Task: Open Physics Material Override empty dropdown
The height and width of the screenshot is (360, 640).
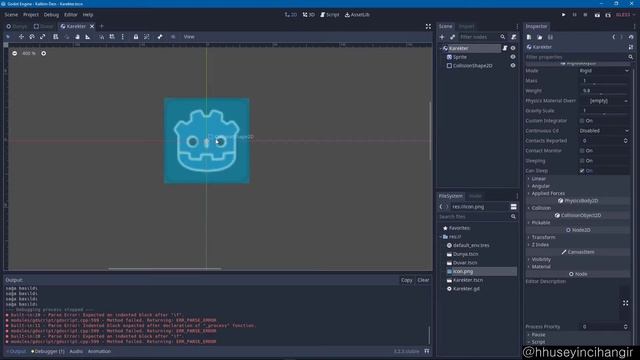Action: [x=604, y=101]
